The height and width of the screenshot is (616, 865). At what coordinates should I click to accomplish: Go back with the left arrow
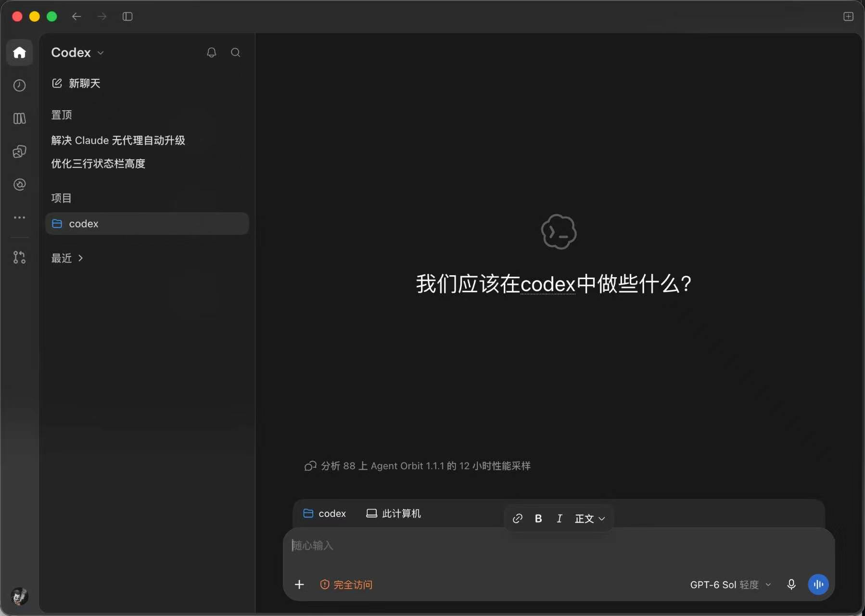coord(76,16)
